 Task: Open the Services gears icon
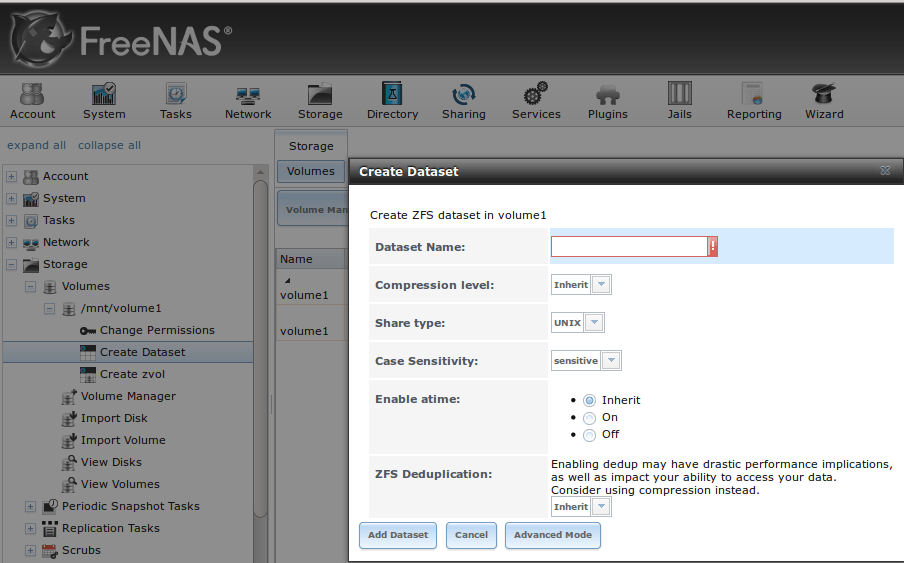coord(536,94)
